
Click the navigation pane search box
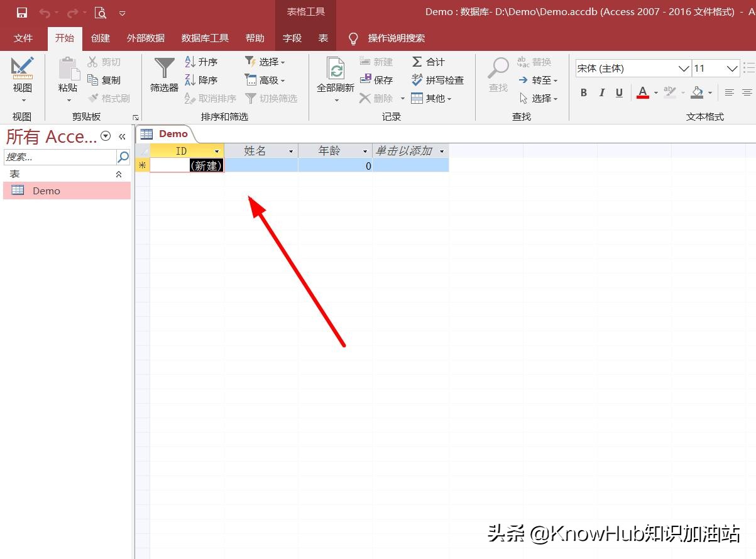60,157
